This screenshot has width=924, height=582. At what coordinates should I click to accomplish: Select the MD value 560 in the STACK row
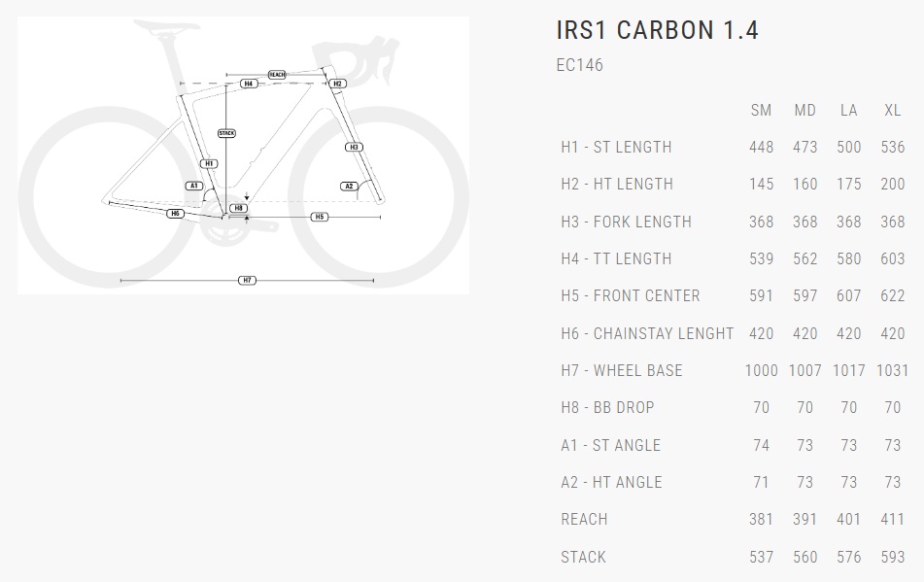pos(804,557)
